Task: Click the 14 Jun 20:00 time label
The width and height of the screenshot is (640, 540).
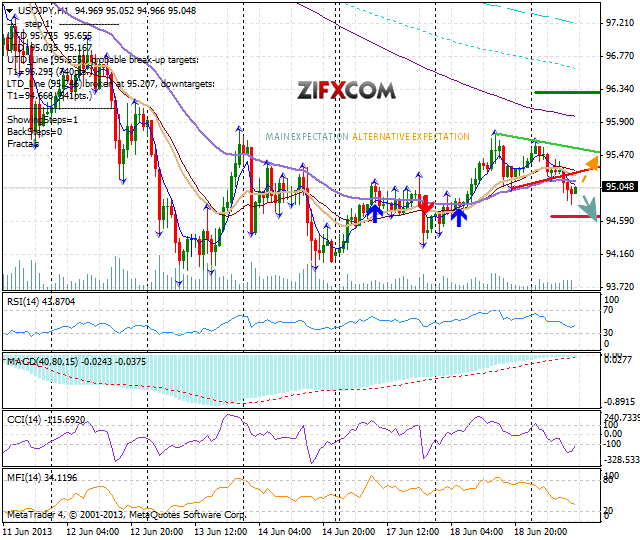Action: [348, 532]
